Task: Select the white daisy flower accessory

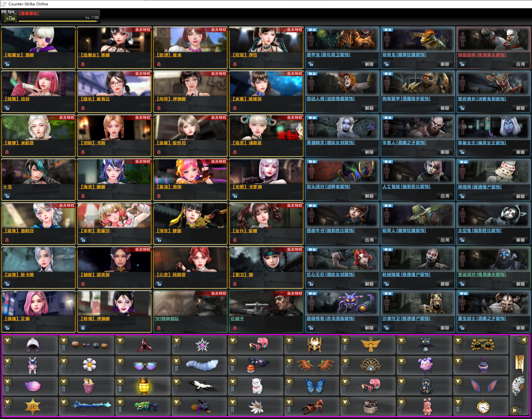Action: click(x=89, y=365)
